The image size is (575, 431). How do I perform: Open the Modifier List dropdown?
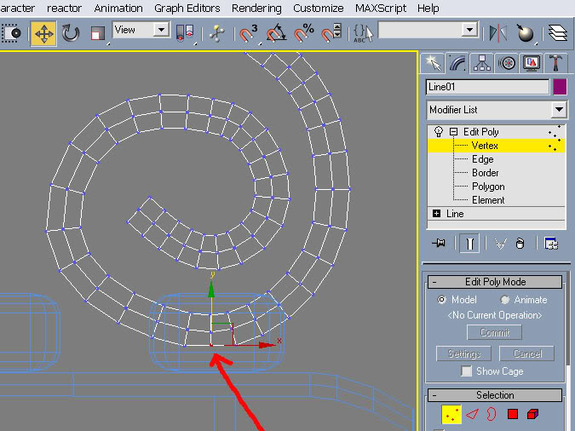click(497, 110)
